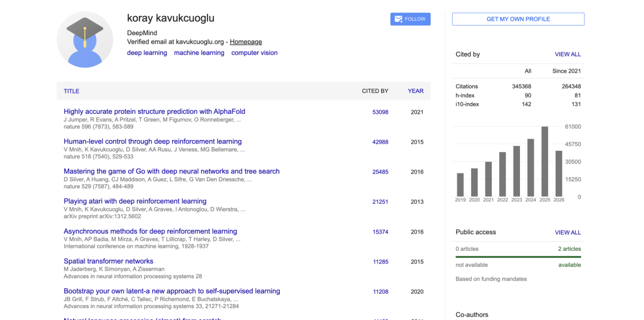Click the envelope icon in Follow button
The width and height of the screenshot is (644, 320).
[398, 19]
